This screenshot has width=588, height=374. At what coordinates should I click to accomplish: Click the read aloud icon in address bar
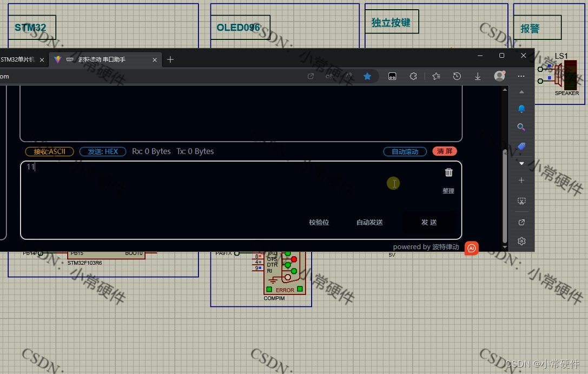(x=348, y=76)
